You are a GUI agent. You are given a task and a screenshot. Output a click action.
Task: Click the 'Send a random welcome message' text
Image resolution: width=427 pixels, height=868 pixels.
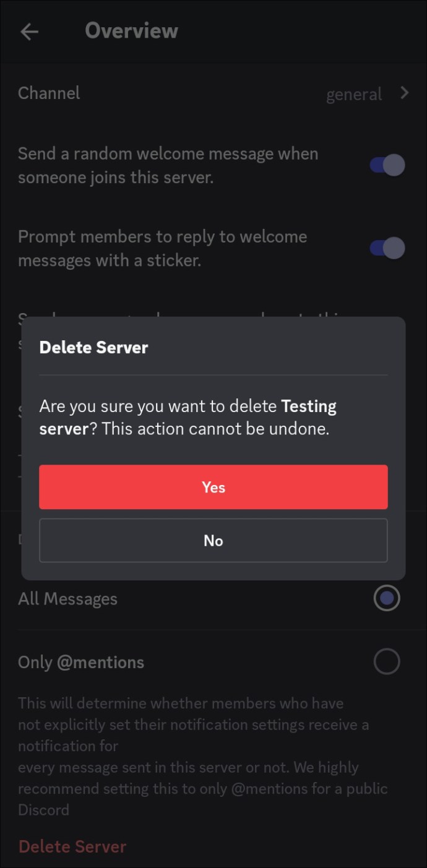(168, 165)
